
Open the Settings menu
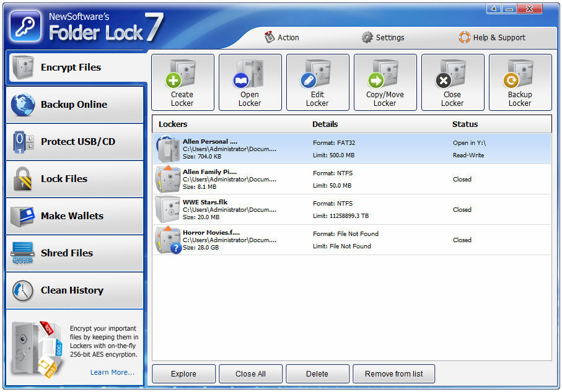click(x=383, y=37)
